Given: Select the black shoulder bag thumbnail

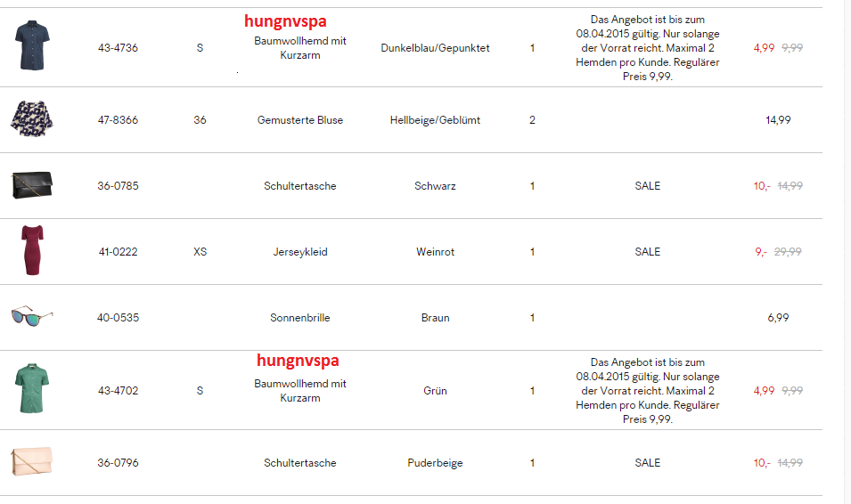Looking at the screenshot, I should click(32, 185).
